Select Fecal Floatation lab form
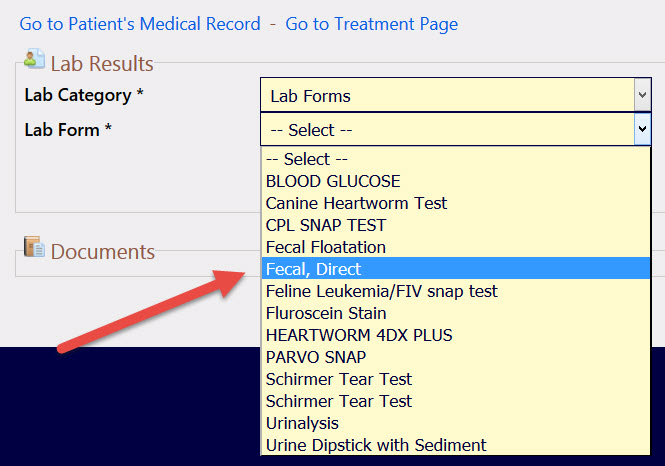665x466 pixels. click(x=455, y=248)
